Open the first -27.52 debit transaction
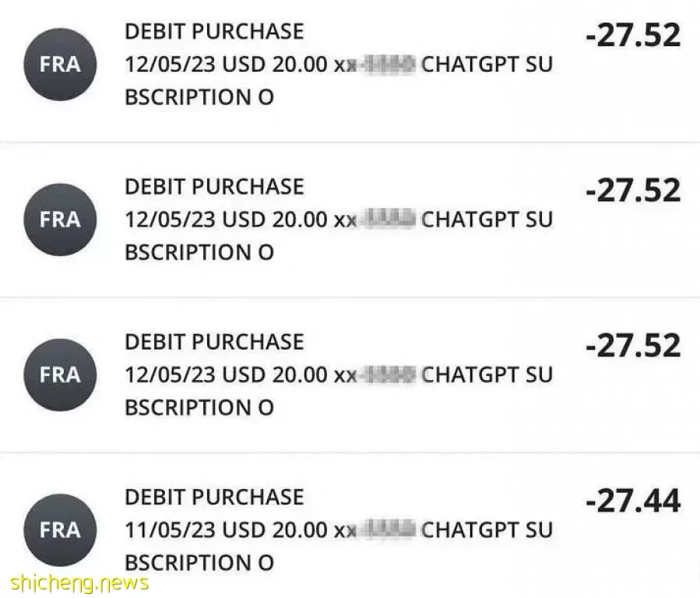 click(350, 71)
